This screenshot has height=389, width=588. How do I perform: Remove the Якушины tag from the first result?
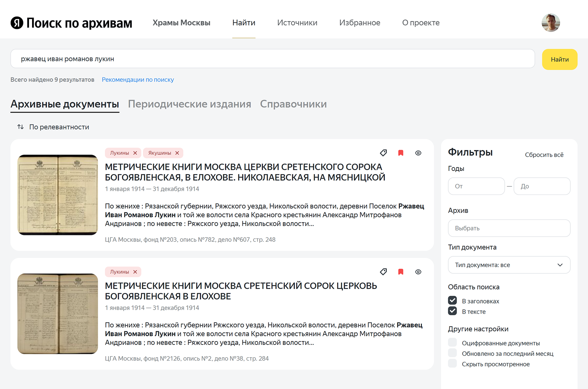pos(177,153)
